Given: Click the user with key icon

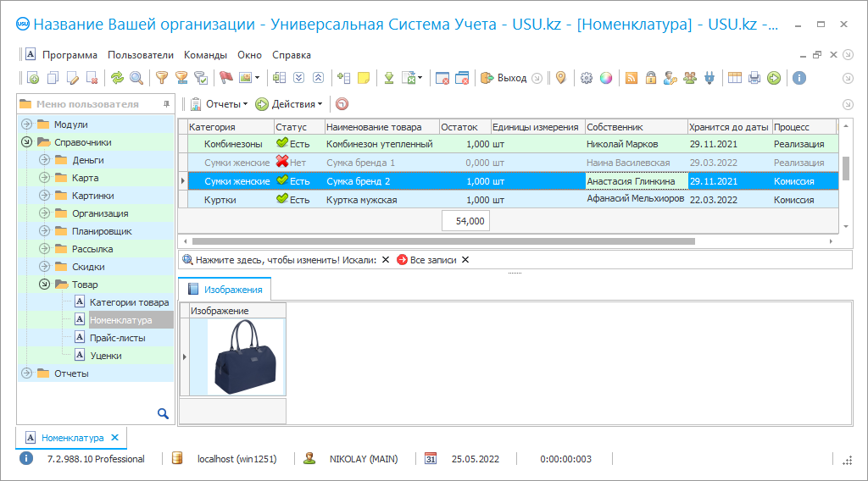Looking at the screenshot, I should coord(670,78).
